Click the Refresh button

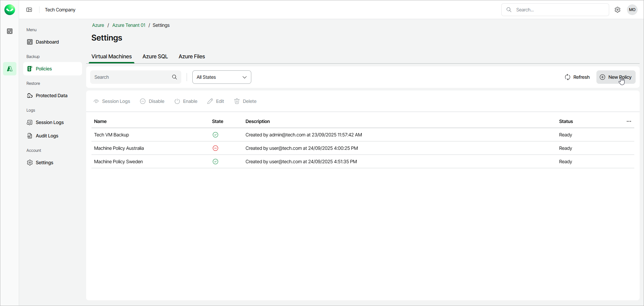pos(577,77)
